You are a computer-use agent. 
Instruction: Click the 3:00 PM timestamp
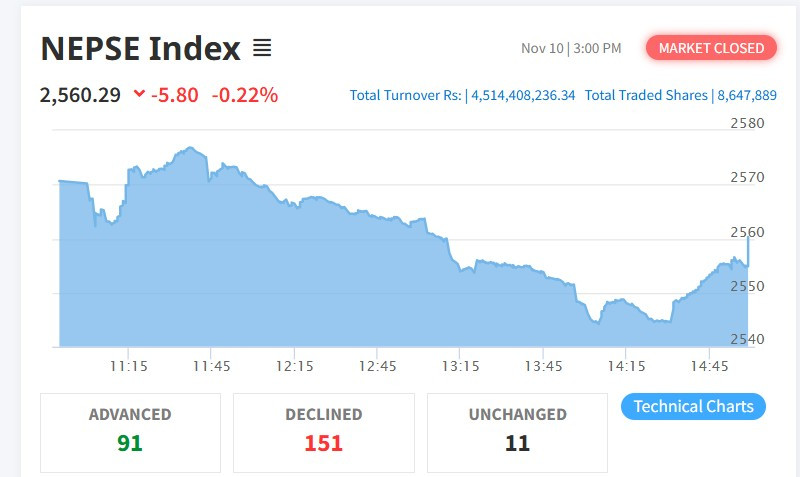(598, 48)
